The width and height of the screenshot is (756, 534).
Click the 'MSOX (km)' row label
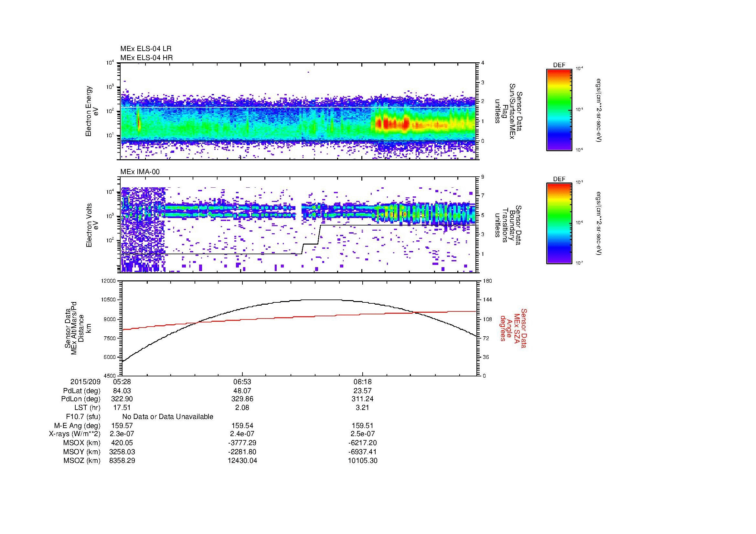click(82, 443)
